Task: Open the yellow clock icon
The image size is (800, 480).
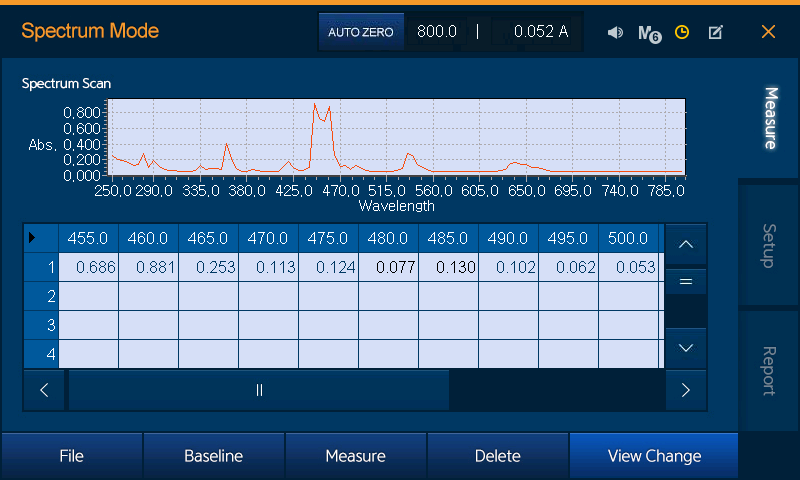Action: click(x=682, y=32)
